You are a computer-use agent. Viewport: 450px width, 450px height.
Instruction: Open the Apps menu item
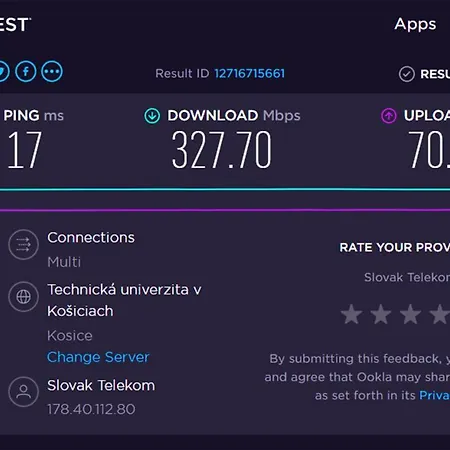click(415, 24)
